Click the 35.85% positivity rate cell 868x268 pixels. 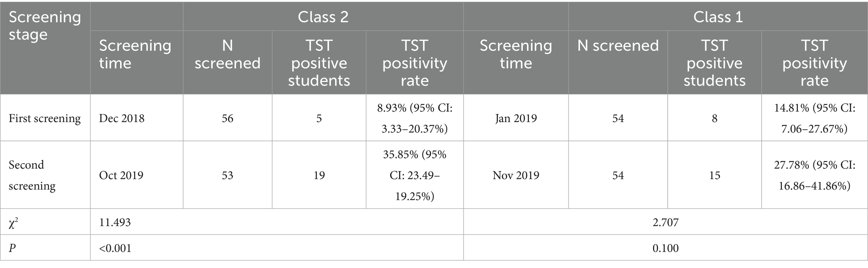(x=414, y=175)
